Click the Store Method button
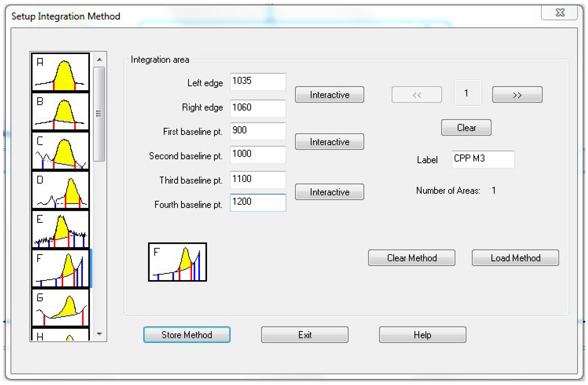This screenshot has width=588, height=385. click(187, 335)
